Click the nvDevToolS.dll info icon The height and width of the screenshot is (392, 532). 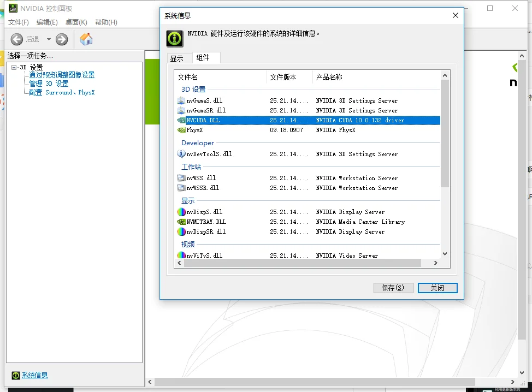181,154
